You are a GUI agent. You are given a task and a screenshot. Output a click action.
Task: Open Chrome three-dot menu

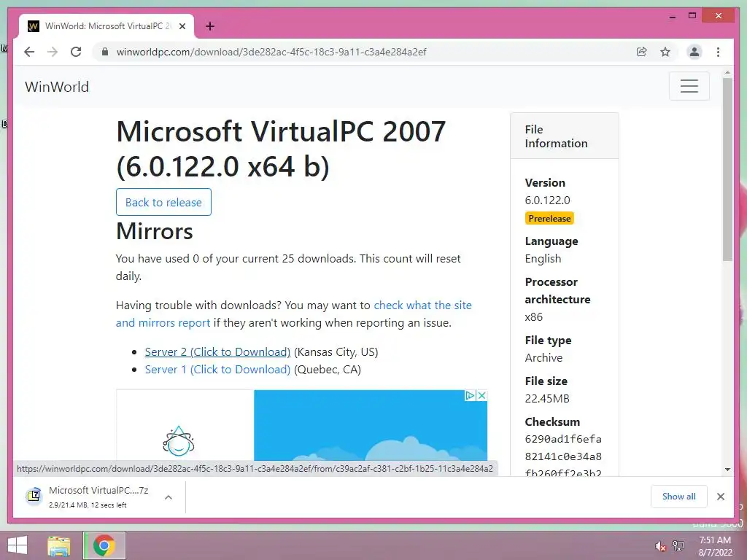[x=718, y=52]
